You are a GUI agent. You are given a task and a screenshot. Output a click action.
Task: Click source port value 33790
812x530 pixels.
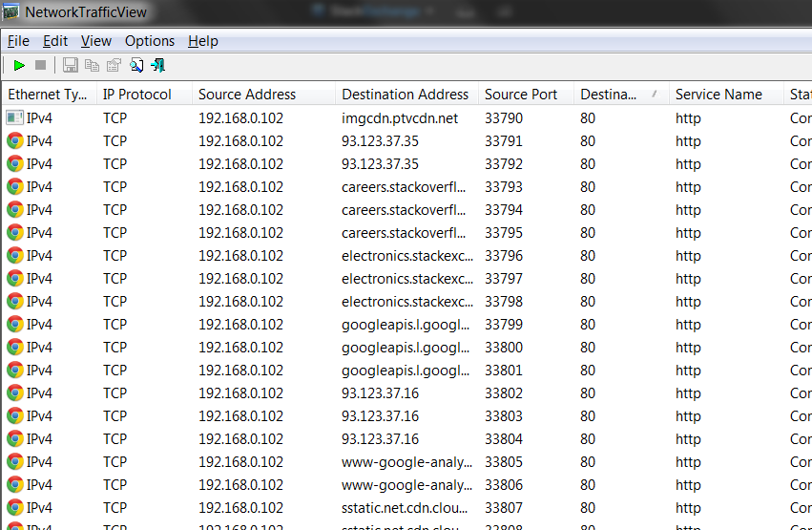pos(504,118)
